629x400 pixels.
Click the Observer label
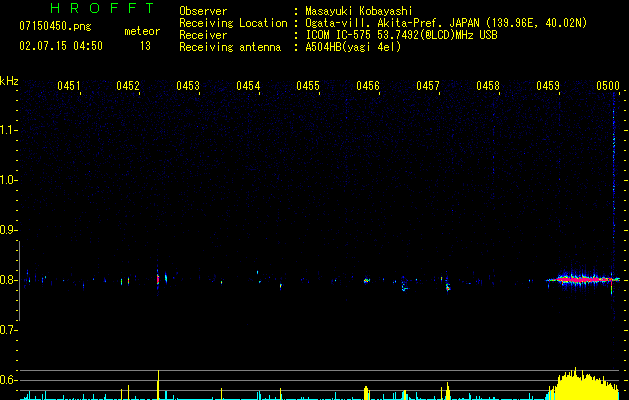click(203, 11)
